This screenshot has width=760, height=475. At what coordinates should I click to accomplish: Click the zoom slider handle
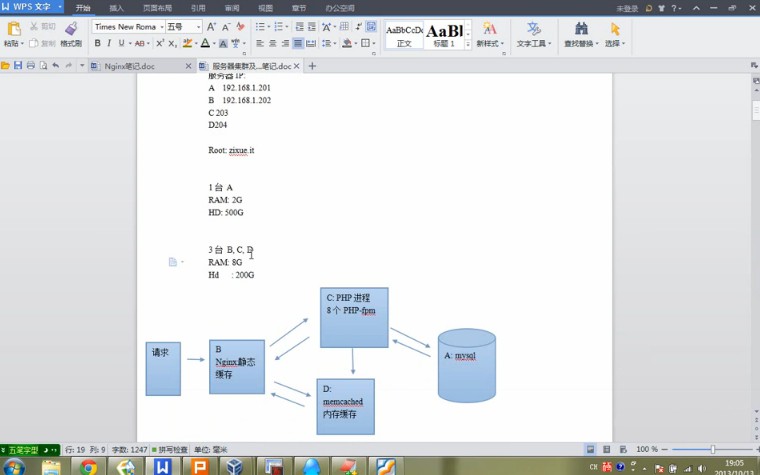(x=712, y=449)
